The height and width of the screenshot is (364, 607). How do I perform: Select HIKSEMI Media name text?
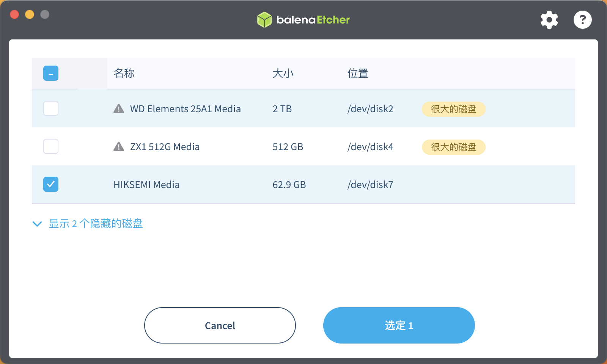tap(146, 185)
